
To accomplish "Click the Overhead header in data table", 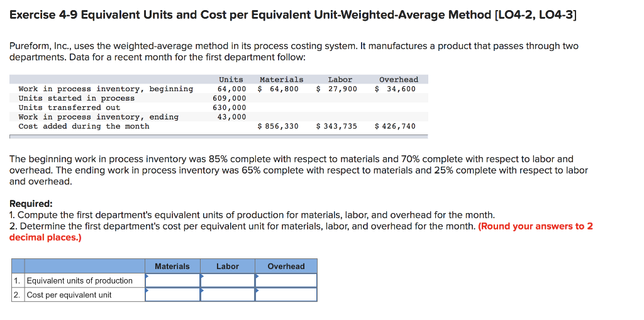I will (399, 79).
